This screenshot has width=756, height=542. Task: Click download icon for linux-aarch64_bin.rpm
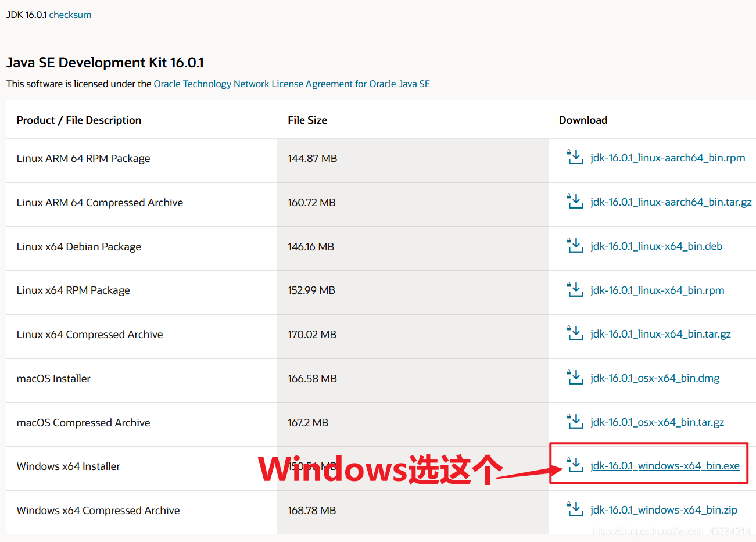pyautogui.click(x=575, y=157)
